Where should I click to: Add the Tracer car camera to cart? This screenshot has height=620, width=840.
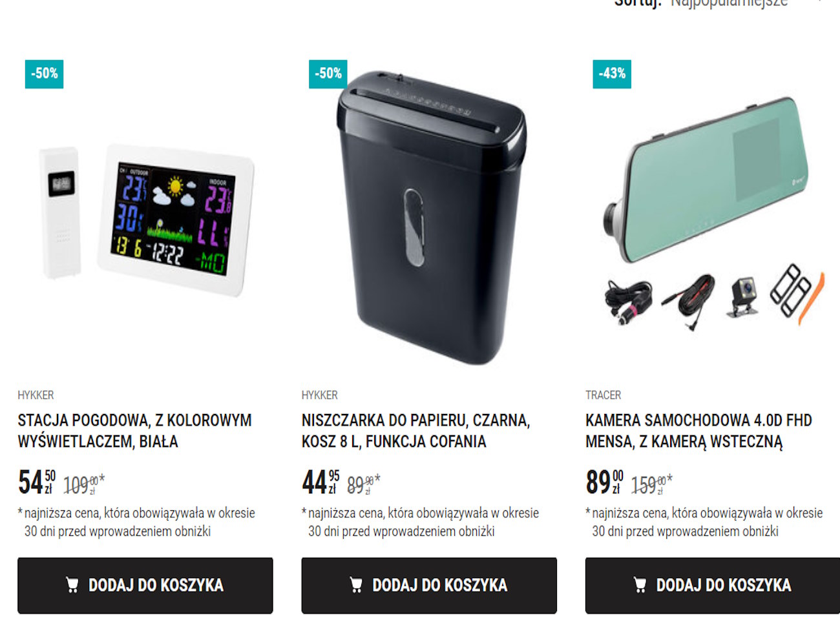pyautogui.click(x=713, y=586)
